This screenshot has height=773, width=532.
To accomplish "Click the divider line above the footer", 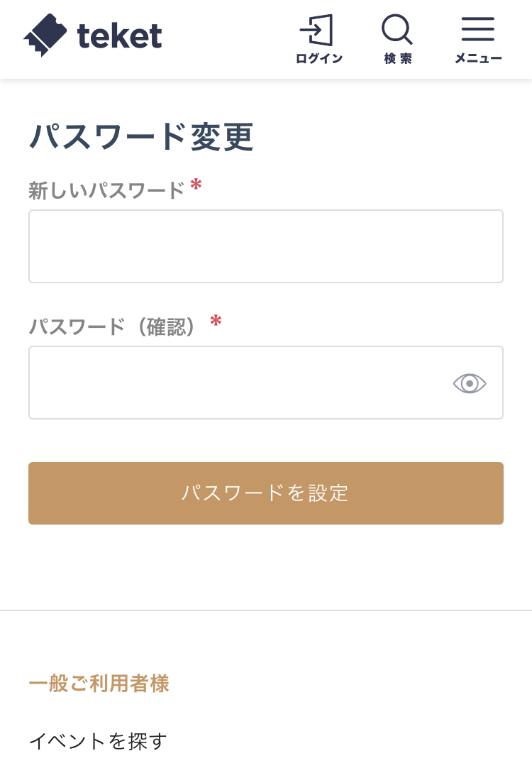I will tap(266, 610).
